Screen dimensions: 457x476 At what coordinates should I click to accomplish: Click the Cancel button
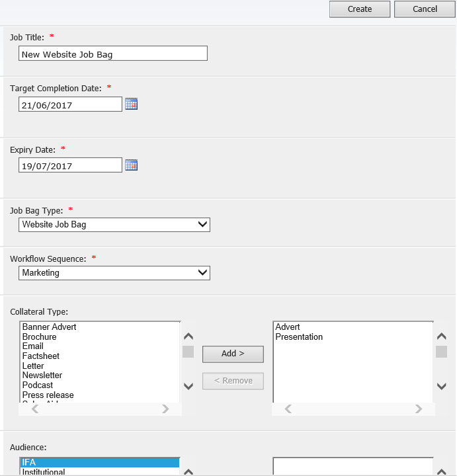click(x=425, y=9)
